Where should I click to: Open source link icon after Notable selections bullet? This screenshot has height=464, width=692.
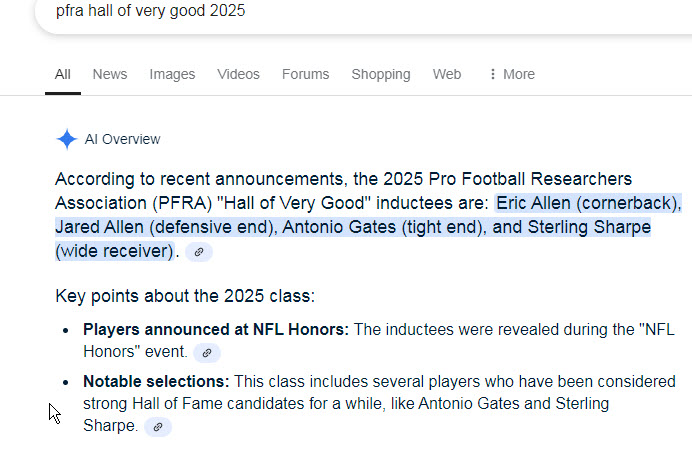click(158, 428)
